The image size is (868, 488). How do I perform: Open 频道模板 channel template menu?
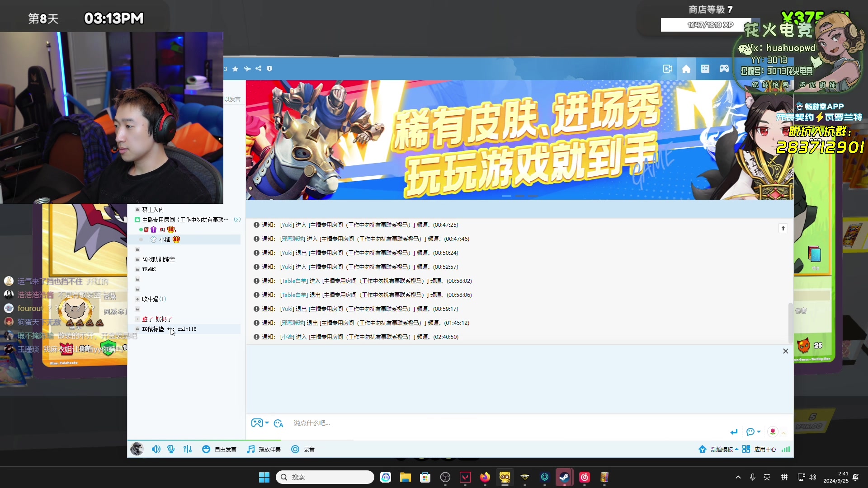(718, 449)
